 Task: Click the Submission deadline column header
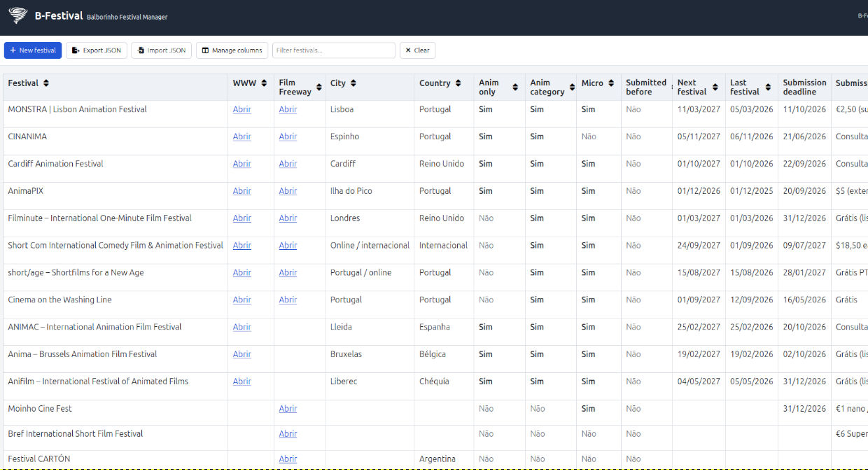click(804, 87)
